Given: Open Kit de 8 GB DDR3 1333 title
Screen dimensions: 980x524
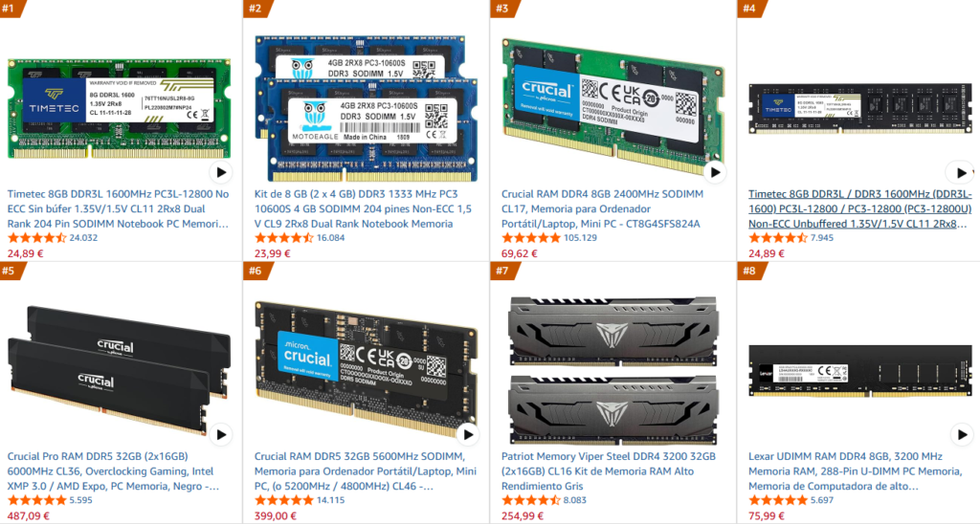Looking at the screenshot, I should [x=363, y=208].
